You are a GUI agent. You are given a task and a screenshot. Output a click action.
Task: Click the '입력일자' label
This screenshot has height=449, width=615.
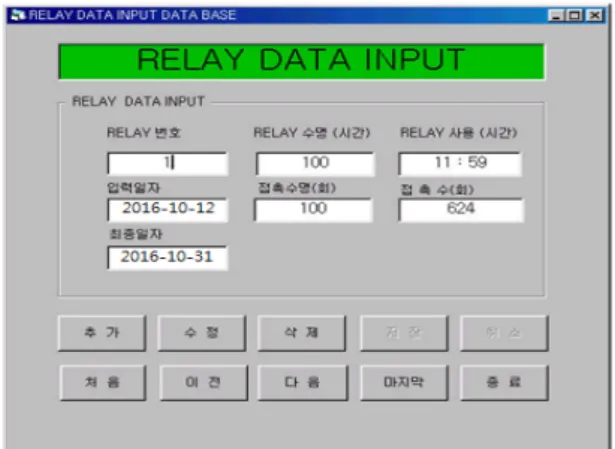tap(133, 188)
